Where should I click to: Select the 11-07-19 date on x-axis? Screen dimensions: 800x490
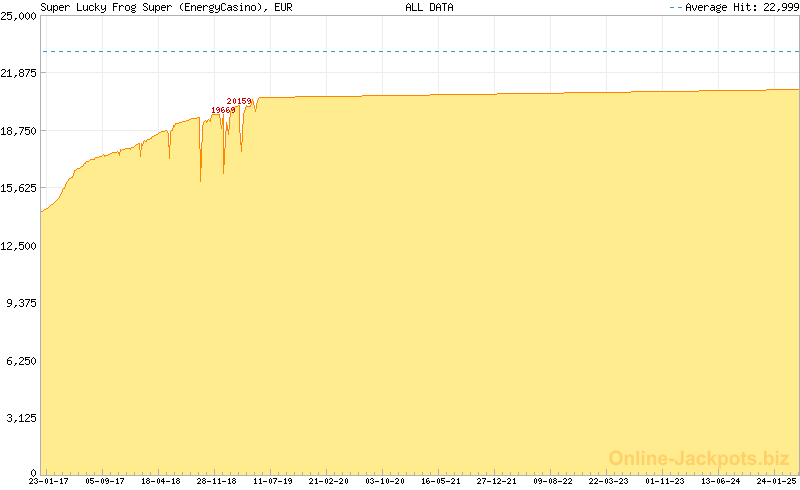coord(273,481)
